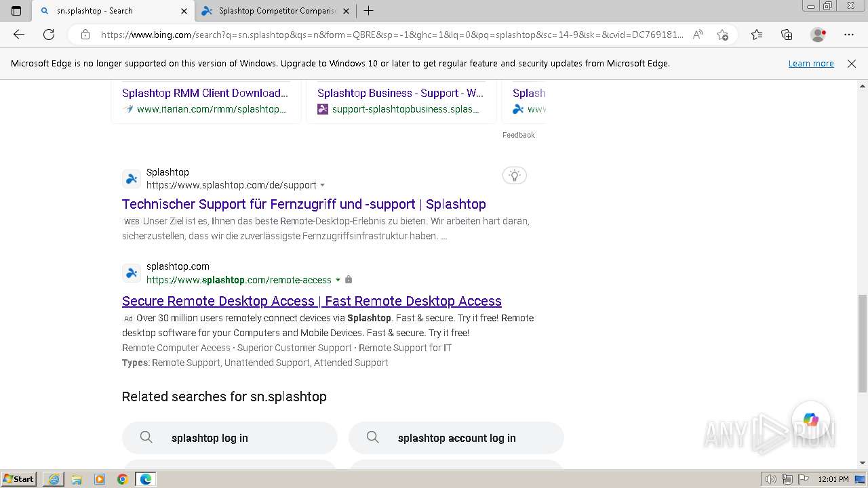This screenshot has height=488, width=868.
Task: Open File Explorer from taskbar
Action: pos(77,479)
